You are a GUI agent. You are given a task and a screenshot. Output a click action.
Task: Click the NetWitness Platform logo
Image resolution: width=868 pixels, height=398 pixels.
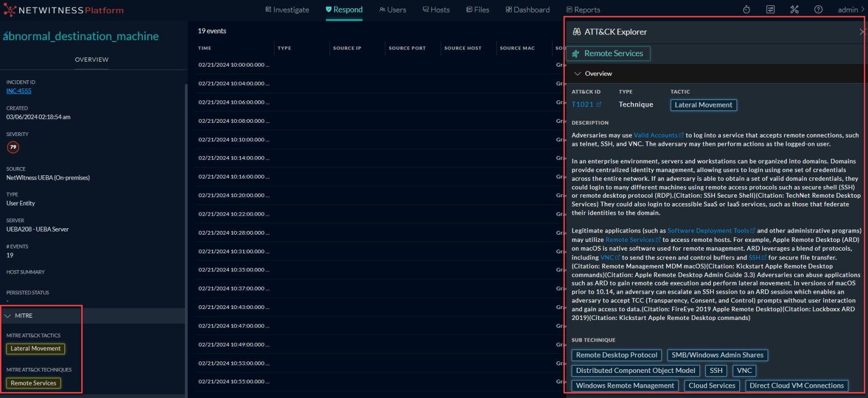[x=63, y=10]
